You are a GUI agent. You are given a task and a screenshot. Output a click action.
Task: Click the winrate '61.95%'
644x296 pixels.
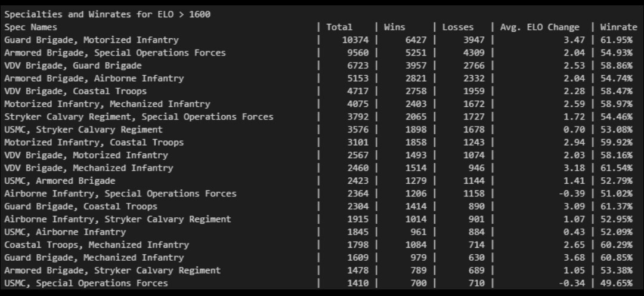coord(617,40)
